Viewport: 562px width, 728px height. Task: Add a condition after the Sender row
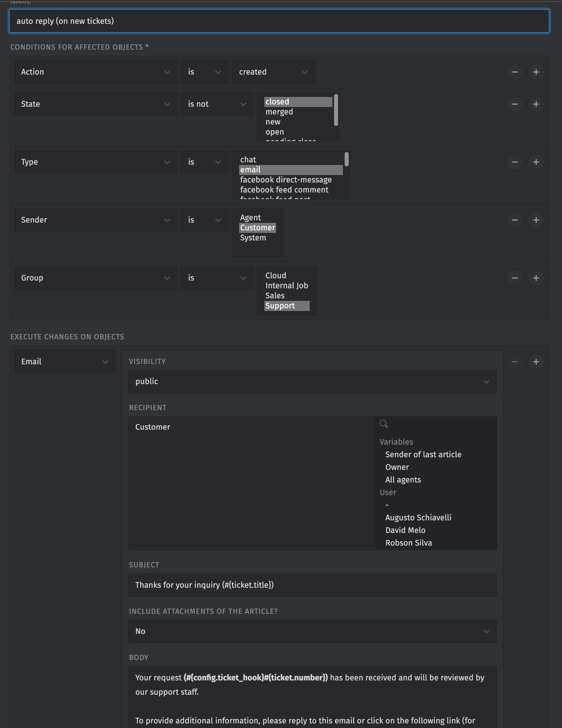point(536,220)
